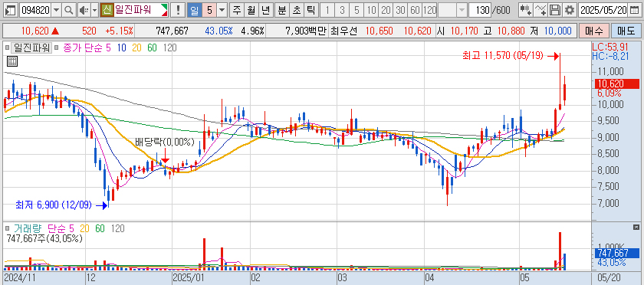Click the LC:53.91 indicator text
Image resolution: width=644 pixels, height=285 pixels.
click(609, 47)
